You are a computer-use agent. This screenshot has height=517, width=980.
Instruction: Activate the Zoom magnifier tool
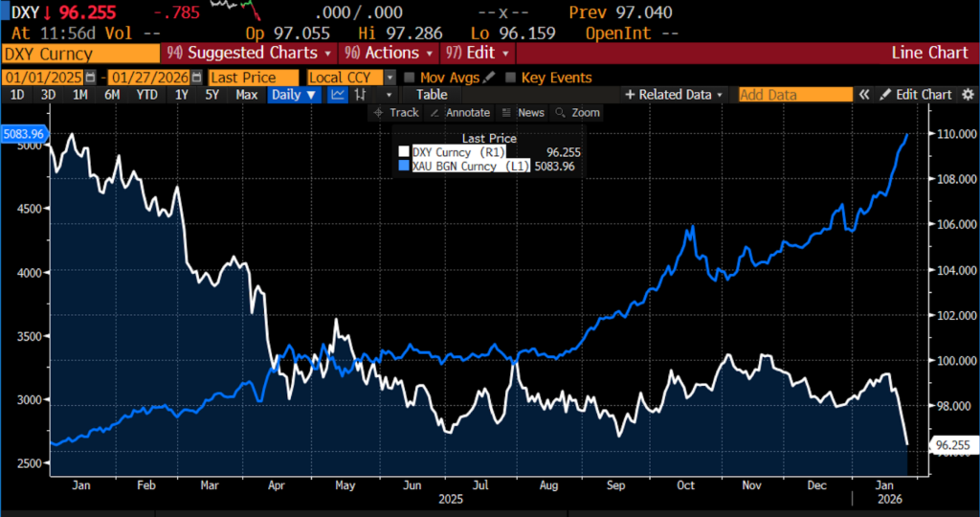point(577,113)
